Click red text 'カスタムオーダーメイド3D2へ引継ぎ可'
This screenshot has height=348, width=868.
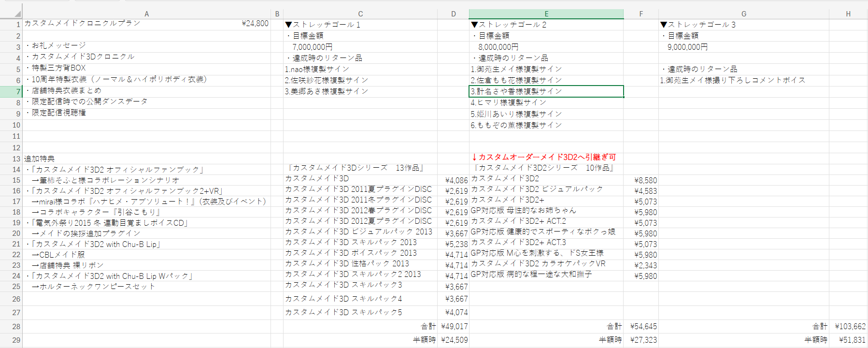(547, 157)
